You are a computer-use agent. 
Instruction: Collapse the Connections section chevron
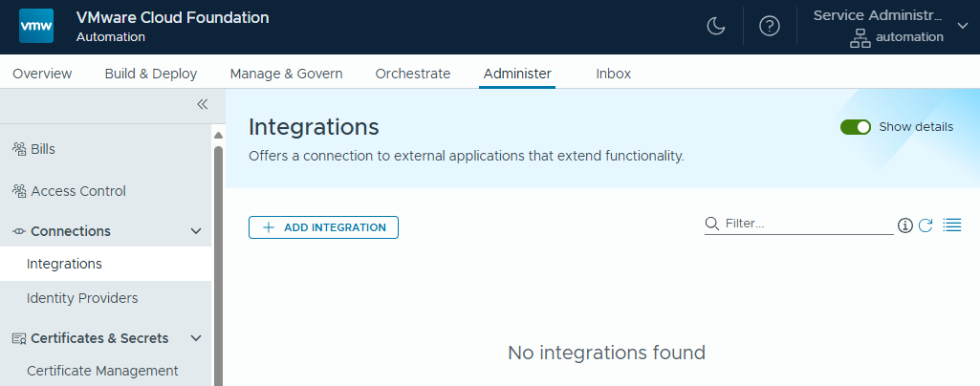196,231
